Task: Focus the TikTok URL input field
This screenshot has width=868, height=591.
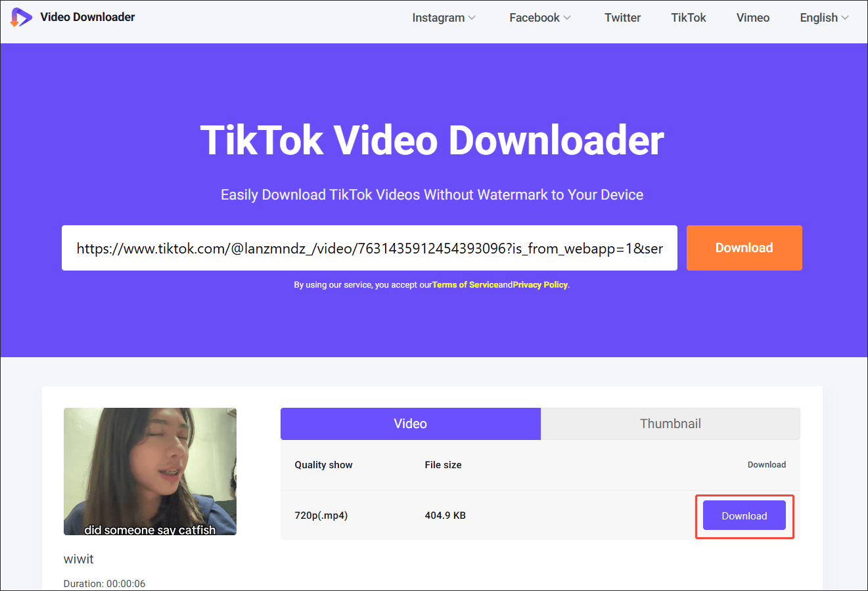Action: tap(369, 248)
